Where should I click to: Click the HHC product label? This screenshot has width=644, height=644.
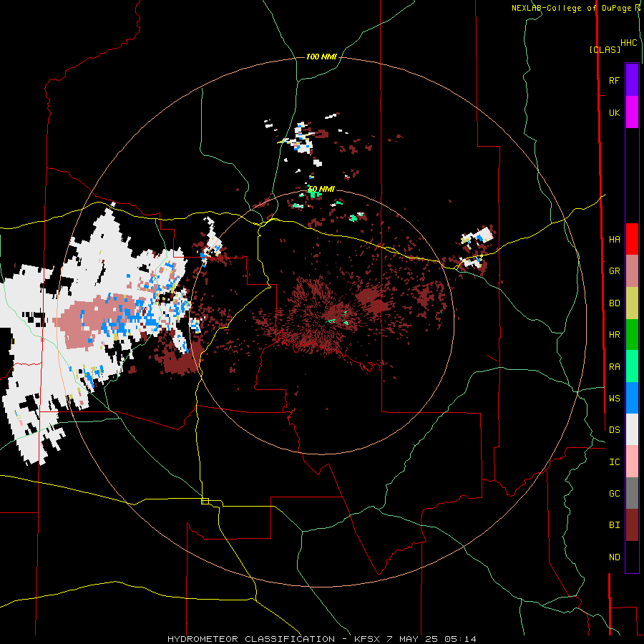coord(628,43)
